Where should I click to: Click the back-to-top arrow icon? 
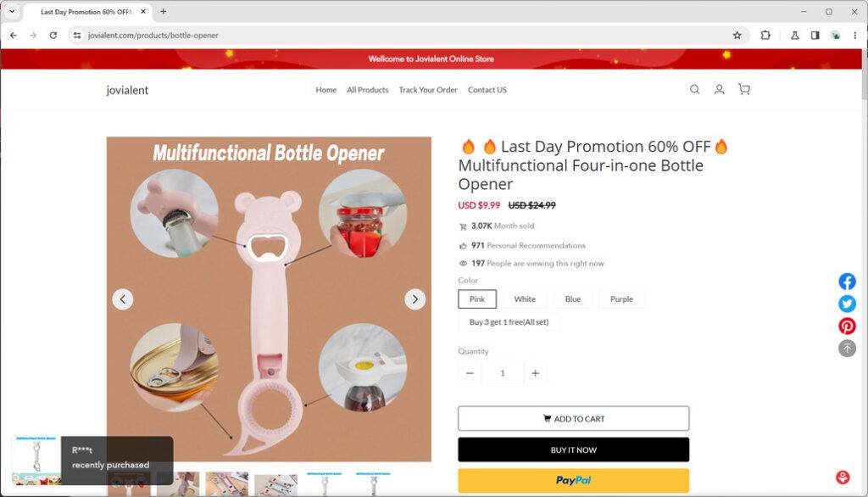[847, 349]
